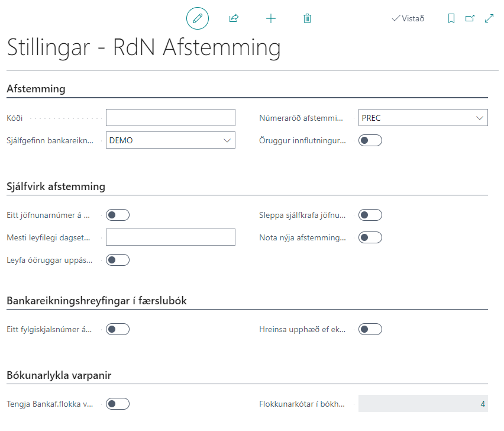Open page in new window icon

coord(470,18)
